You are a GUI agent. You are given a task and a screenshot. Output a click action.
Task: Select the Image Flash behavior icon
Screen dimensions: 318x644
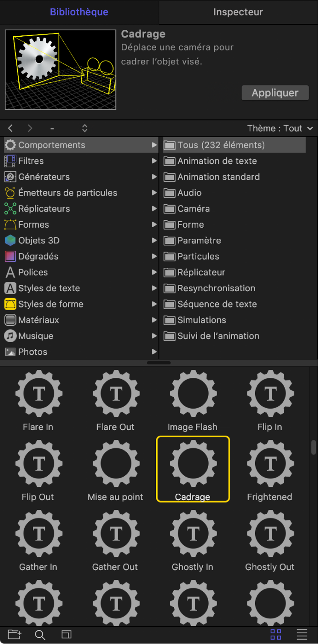point(193,393)
